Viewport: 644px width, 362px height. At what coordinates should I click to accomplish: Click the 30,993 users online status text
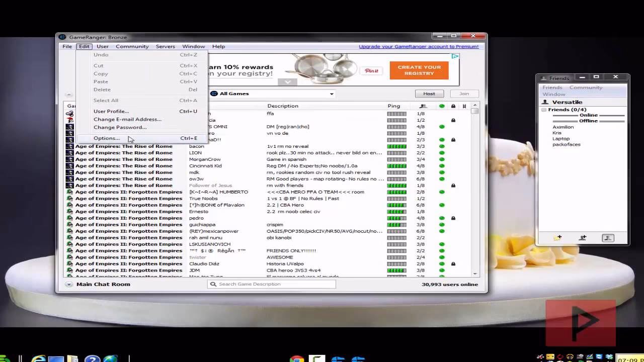click(449, 285)
